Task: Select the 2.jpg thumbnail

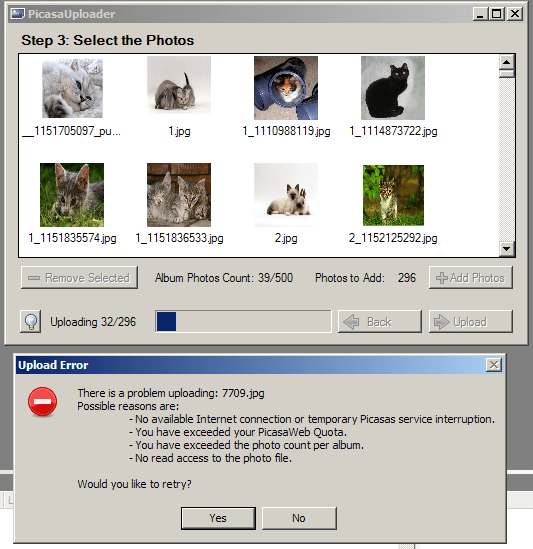Action: pos(286,195)
